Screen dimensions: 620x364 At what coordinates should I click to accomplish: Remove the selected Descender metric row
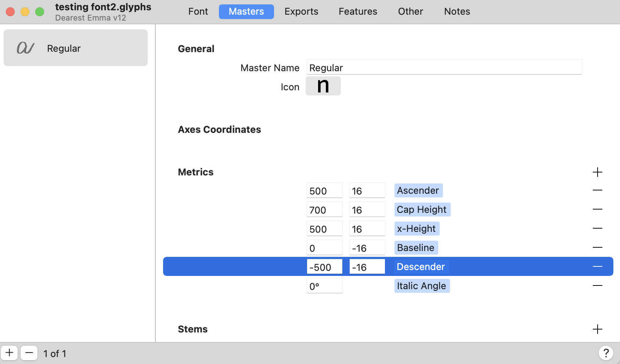coord(598,266)
